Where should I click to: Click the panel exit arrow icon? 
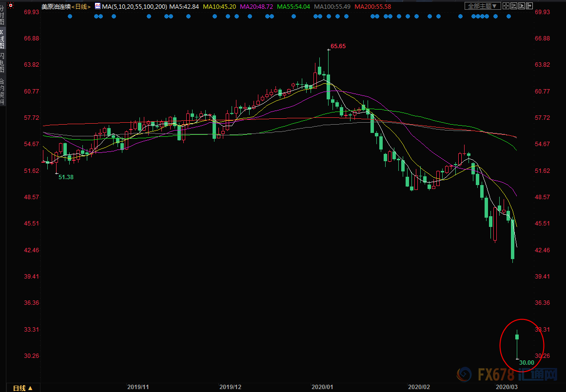coord(529,6)
